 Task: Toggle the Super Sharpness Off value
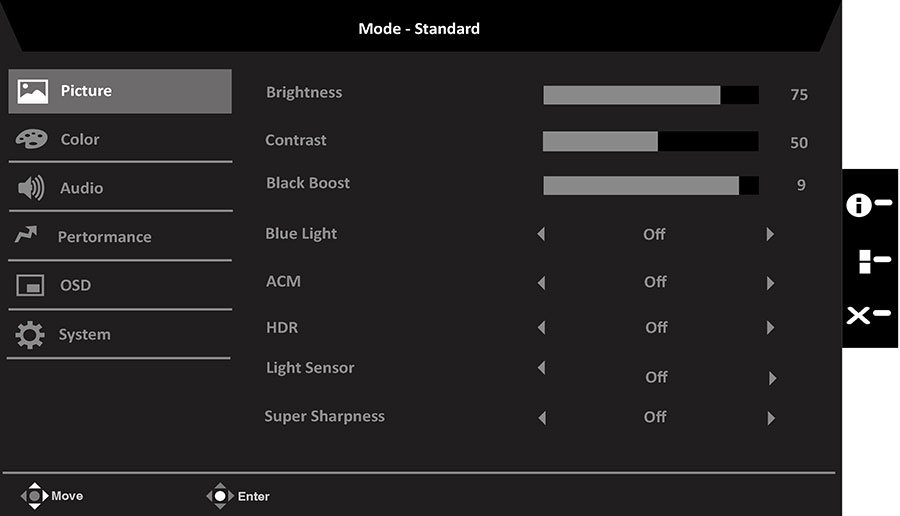pyautogui.click(x=655, y=417)
